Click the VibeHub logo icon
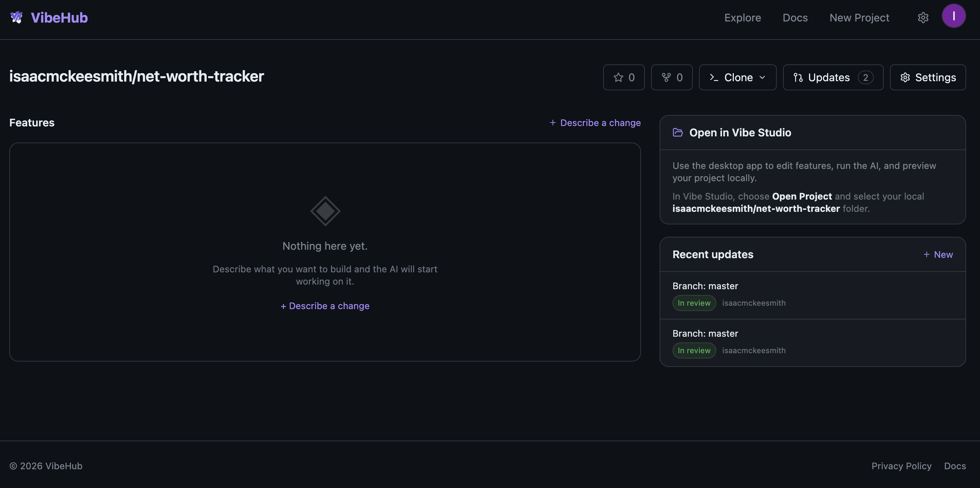 [x=17, y=17]
